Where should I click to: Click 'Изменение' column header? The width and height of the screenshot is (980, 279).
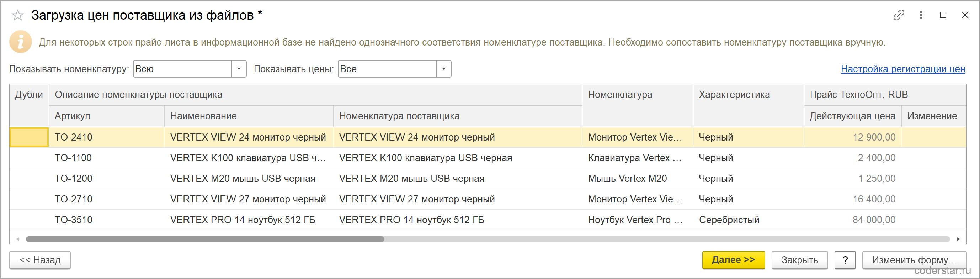coord(933,116)
